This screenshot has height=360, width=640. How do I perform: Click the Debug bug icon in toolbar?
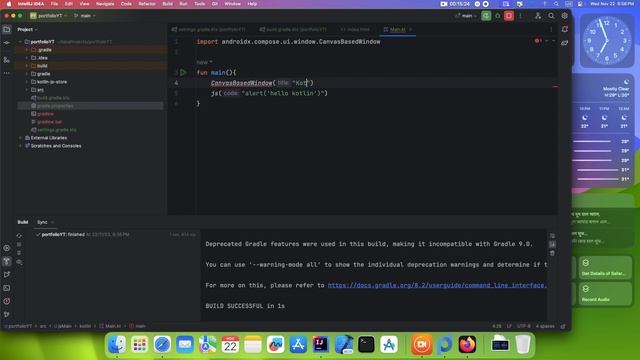tap(498, 16)
